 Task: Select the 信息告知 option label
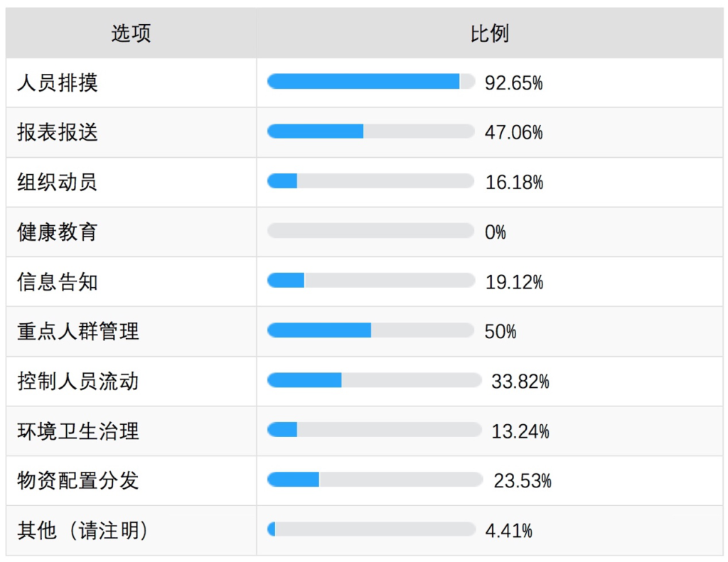click(x=58, y=281)
